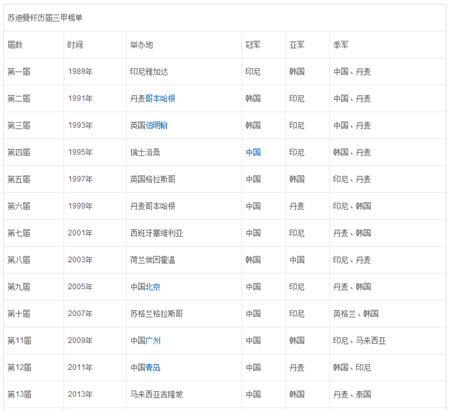Open the 哥本哈根 link in the 1991 row
The height and width of the screenshot is (411, 450).
coord(160,99)
